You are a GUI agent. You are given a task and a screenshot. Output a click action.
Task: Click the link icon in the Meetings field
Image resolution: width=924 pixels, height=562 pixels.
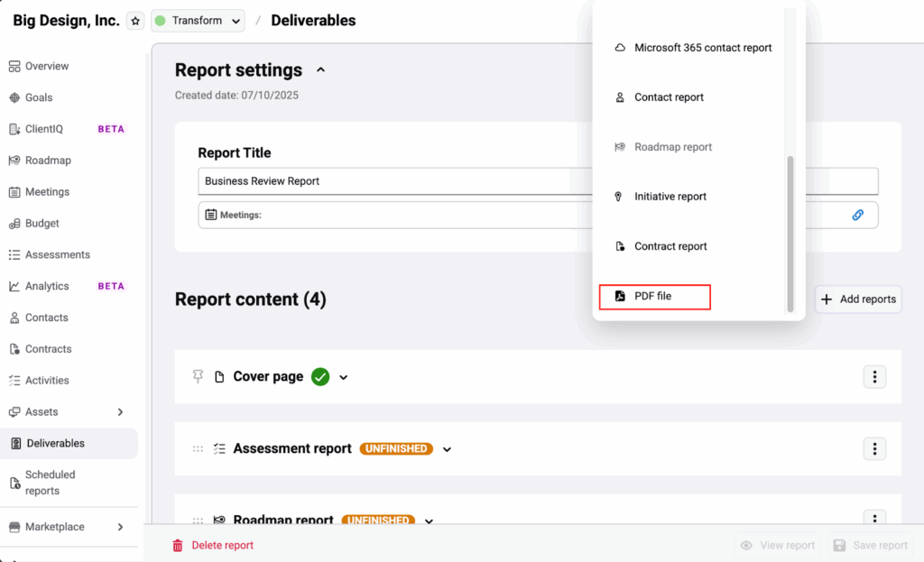coord(858,215)
